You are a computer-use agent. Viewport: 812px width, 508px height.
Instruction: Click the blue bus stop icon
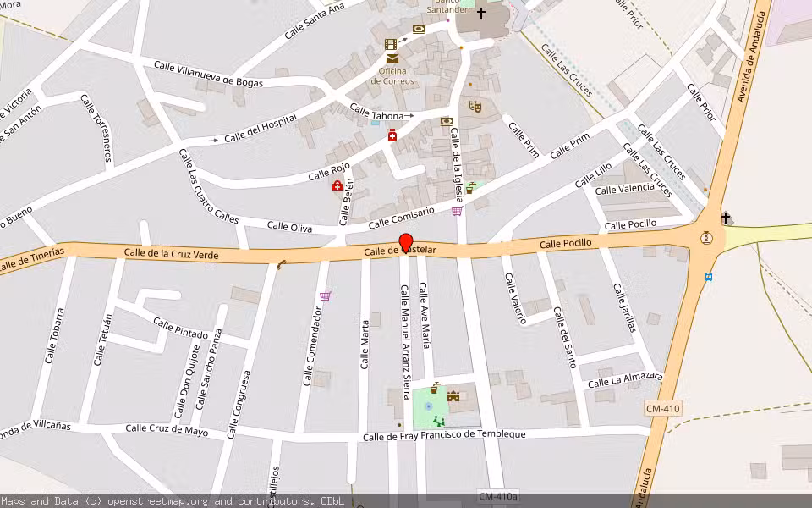point(708,276)
